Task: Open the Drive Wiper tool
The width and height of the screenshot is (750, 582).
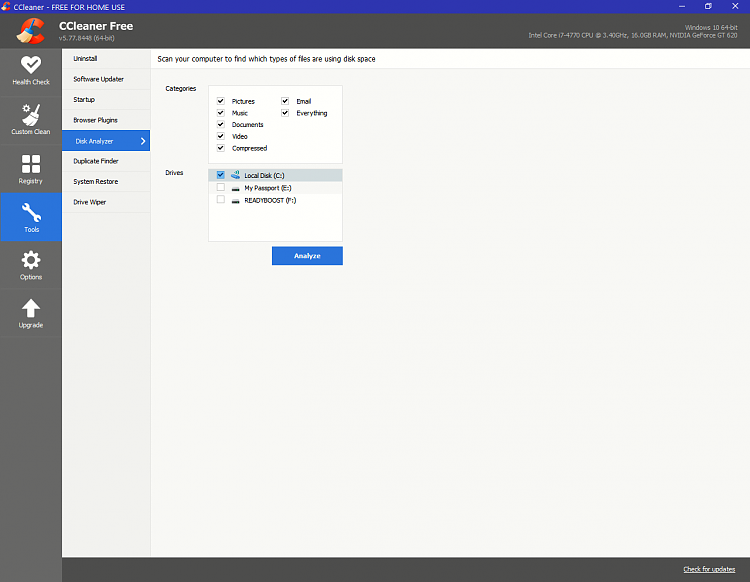Action: (x=106, y=202)
